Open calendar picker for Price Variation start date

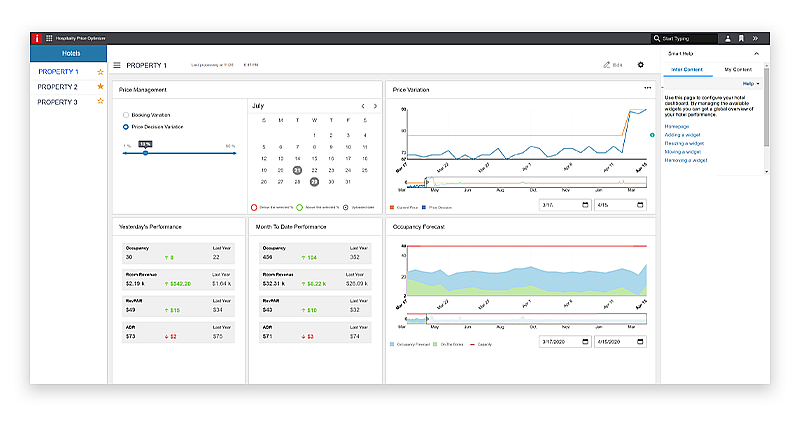[x=585, y=205]
